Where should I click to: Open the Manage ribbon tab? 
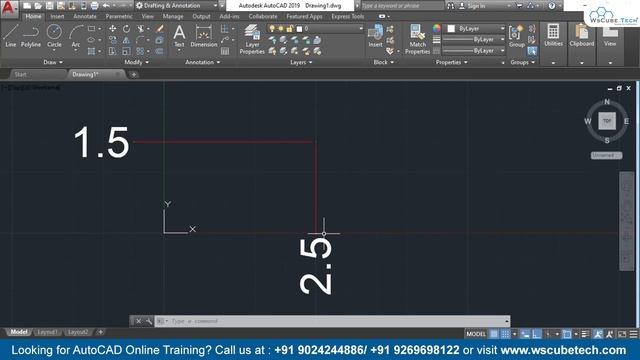tap(173, 16)
